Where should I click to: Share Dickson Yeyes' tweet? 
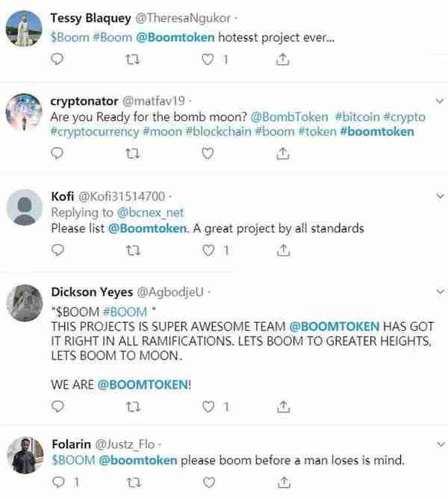(x=283, y=406)
